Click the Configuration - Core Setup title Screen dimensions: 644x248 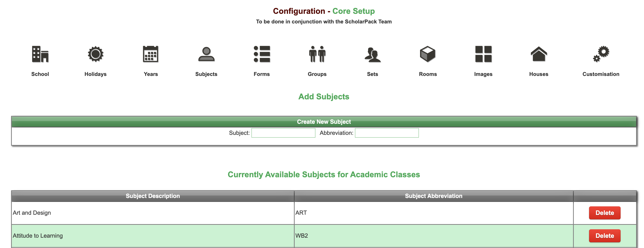click(x=324, y=11)
